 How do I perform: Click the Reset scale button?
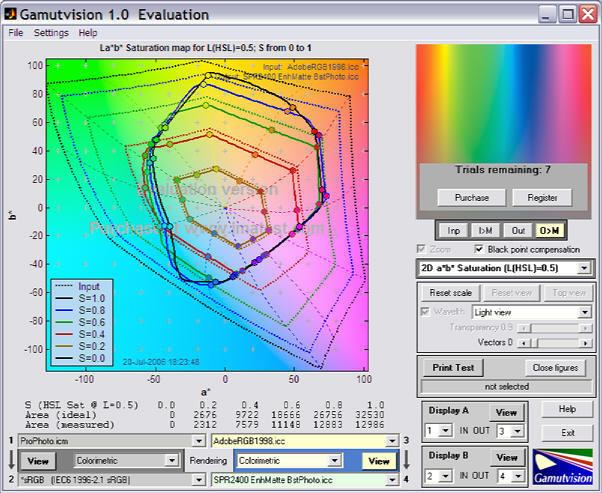click(x=450, y=293)
